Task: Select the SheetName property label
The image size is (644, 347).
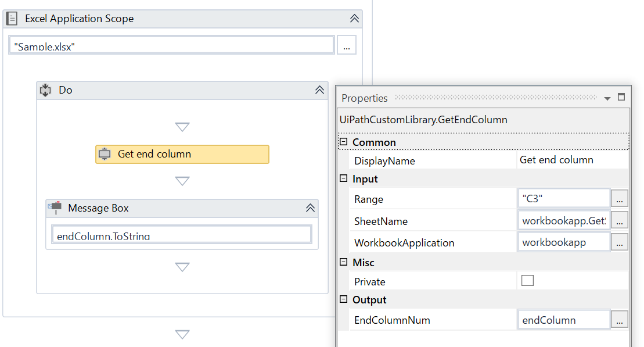Action: point(381,221)
